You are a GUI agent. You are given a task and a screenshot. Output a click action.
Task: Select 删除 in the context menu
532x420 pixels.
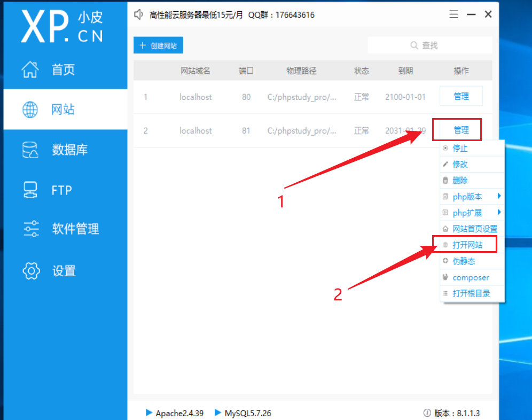(x=472, y=180)
